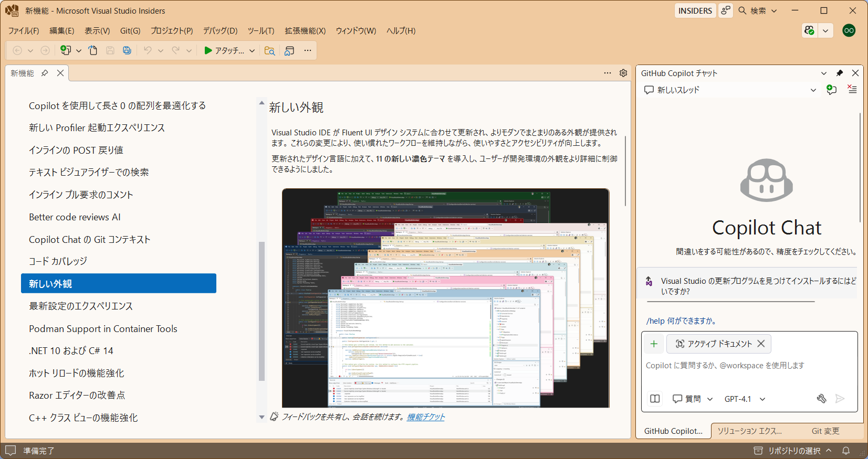
Task: Open the Copilot chat window options chevron
Action: (x=824, y=73)
